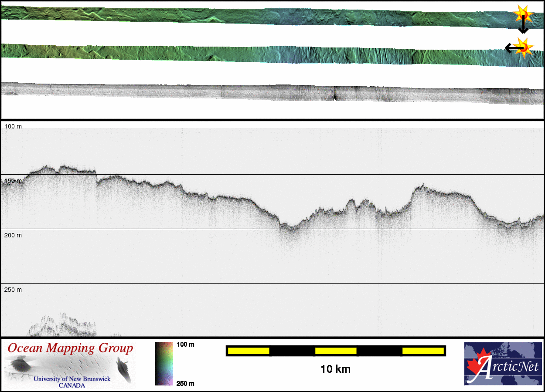Click the black left-pointing arrow
The height and width of the screenshot is (392, 545).
pos(511,48)
